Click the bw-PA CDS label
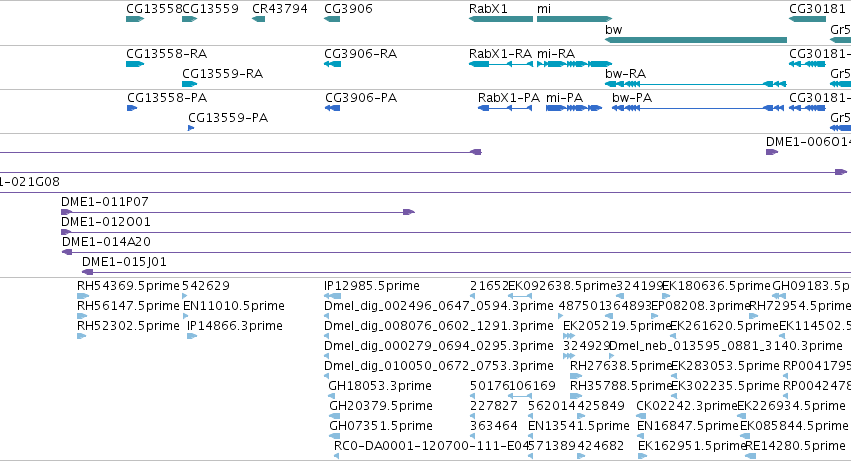The width and height of the screenshot is (851, 461). tap(632, 98)
